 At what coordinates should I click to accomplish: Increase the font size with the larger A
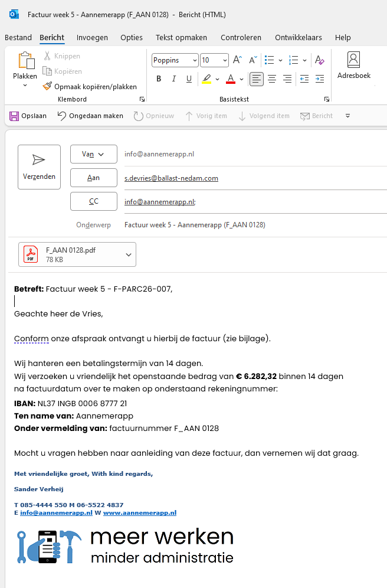coord(237,60)
